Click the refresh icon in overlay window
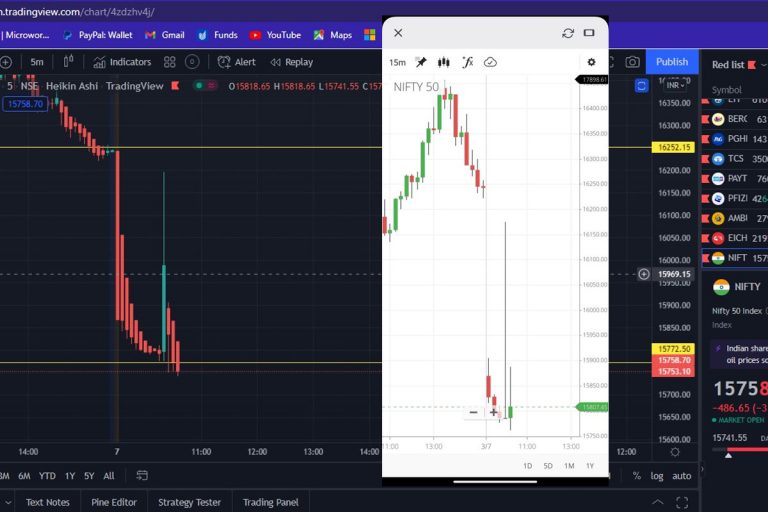The width and height of the screenshot is (768, 512). click(x=568, y=33)
